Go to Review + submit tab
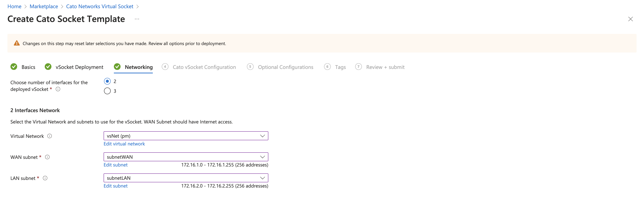Viewport: 644px width, 203px height. (x=385, y=67)
